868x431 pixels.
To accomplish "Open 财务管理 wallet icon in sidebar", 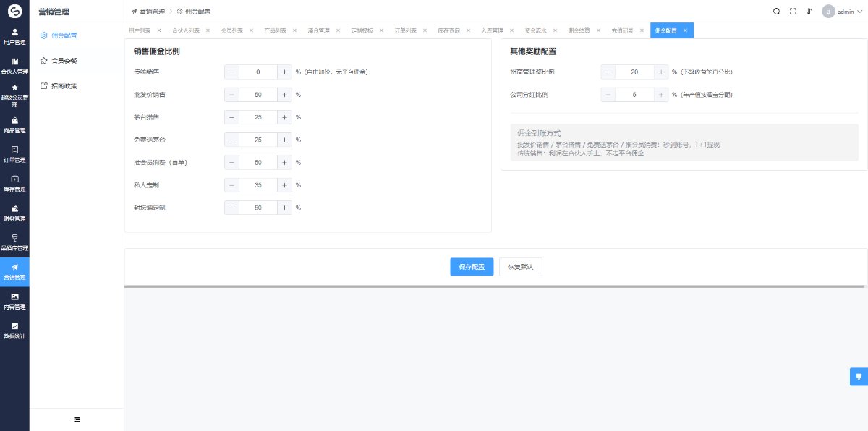I will [x=14, y=208].
